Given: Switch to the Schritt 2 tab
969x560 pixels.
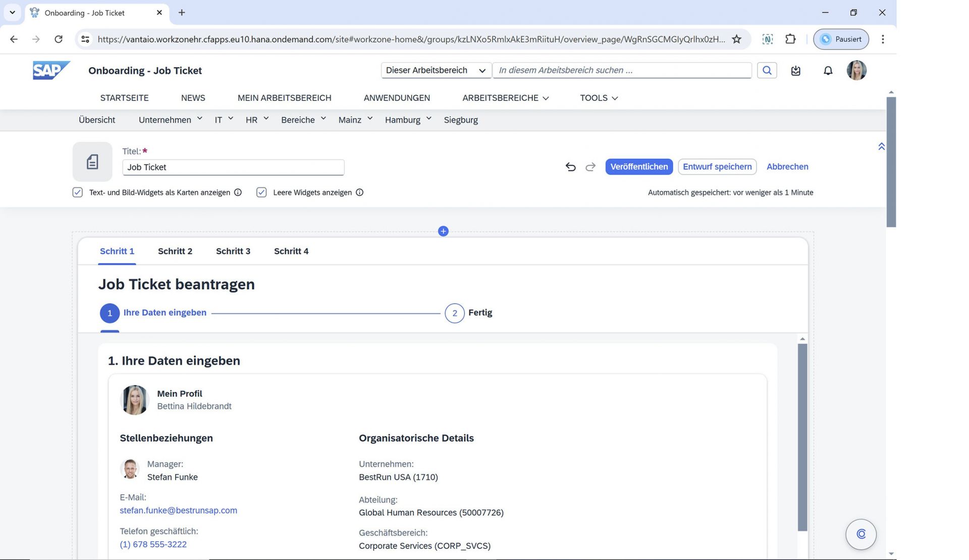Looking at the screenshot, I should point(175,251).
